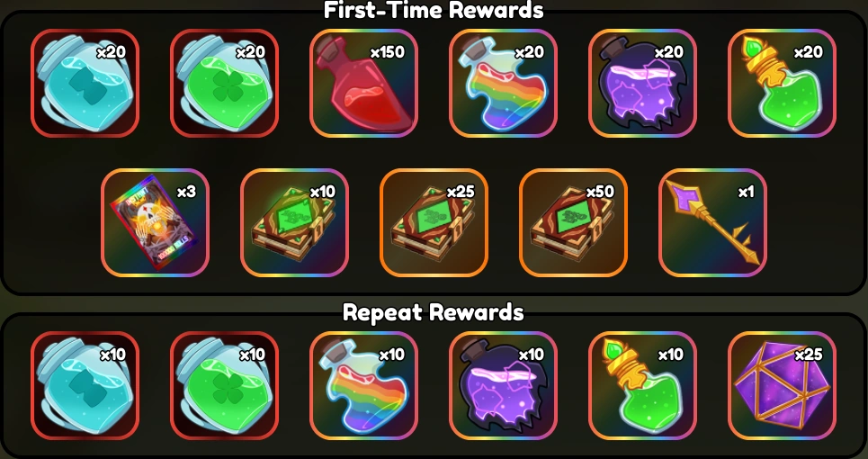This screenshot has height=459, width=868.
Task: Click repeat gold-capped green potion x10
Action: click(x=643, y=385)
